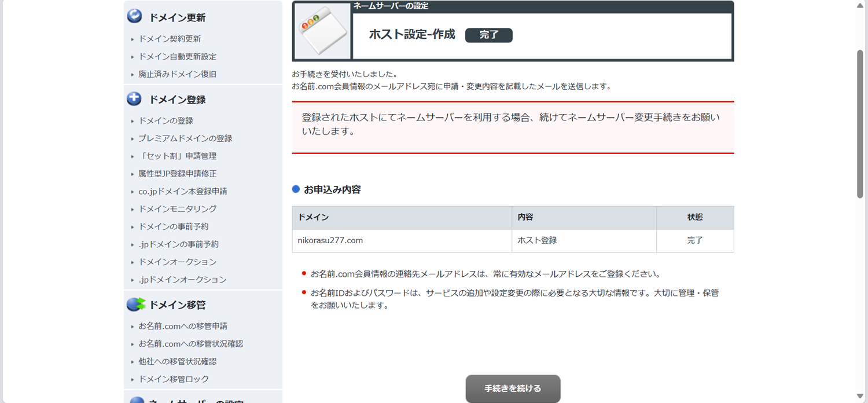Click the ドメイン更新 heading

pyautogui.click(x=177, y=17)
